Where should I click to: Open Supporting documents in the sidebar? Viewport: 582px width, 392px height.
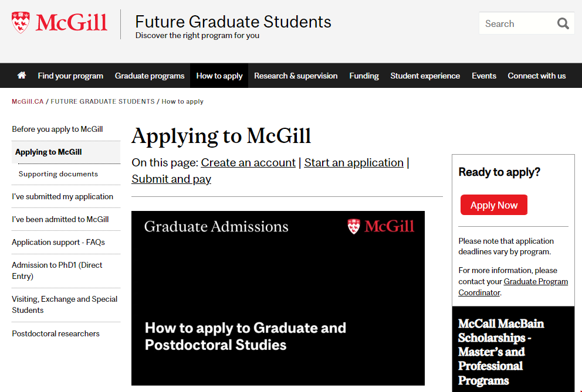pyautogui.click(x=58, y=174)
